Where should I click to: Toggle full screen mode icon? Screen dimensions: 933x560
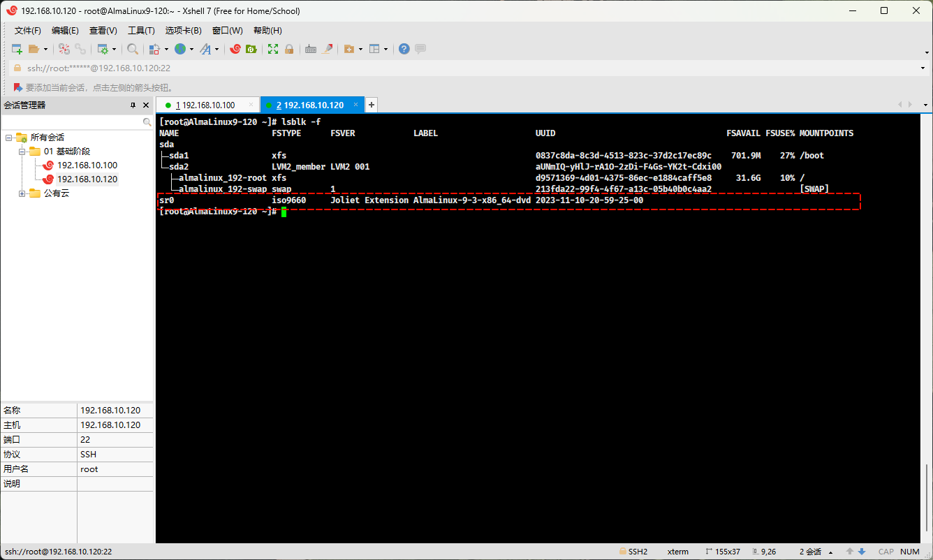click(x=273, y=49)
